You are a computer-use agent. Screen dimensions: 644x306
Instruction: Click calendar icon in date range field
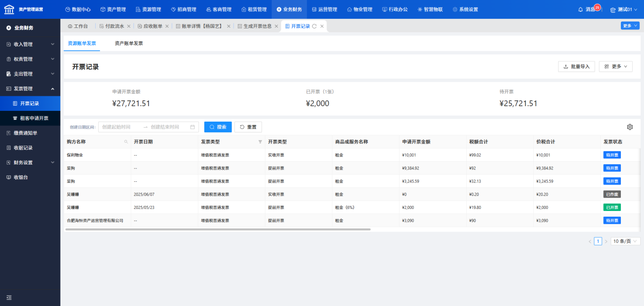(x=192, y=127)
